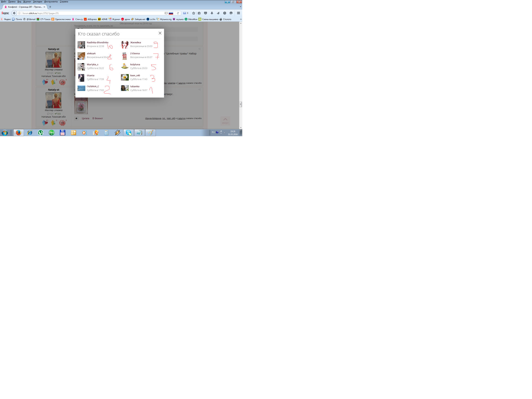
Task: Bookmark this page with star icon
Action: tap(194, 13)
